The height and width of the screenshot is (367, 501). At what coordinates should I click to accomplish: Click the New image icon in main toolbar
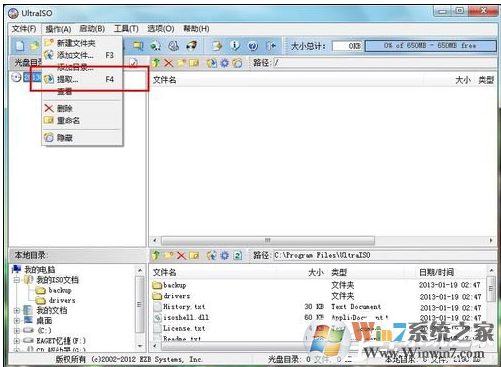pyautogui.click(x=20, y=46)
